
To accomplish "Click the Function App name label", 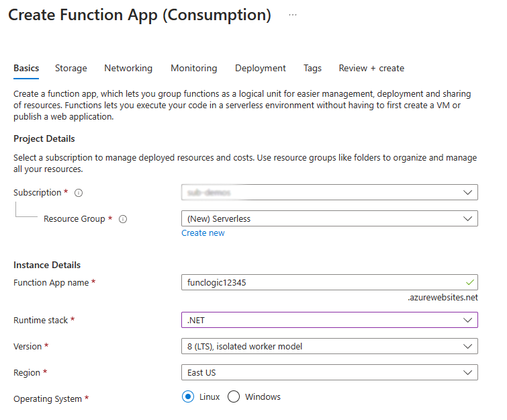I will pos(51,283).
